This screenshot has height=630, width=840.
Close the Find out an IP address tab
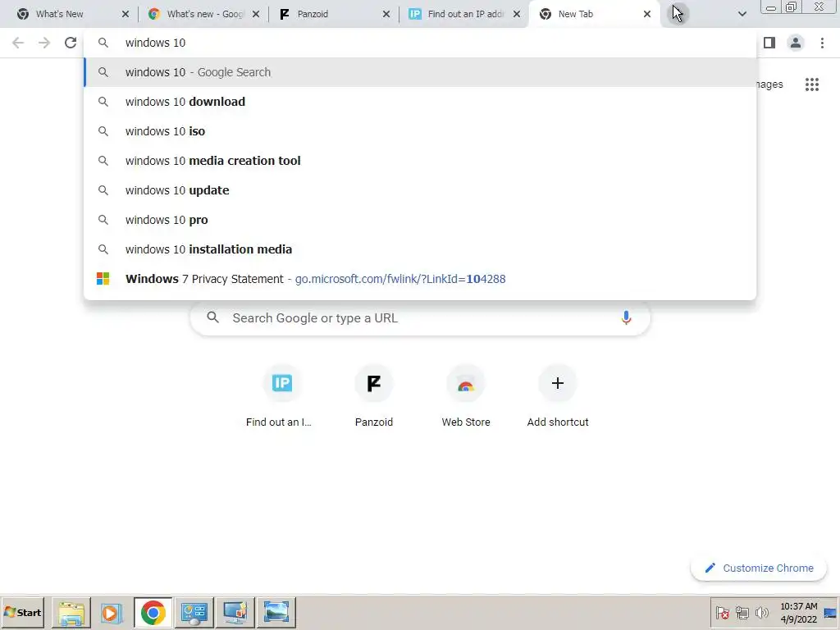click(517, 14)
